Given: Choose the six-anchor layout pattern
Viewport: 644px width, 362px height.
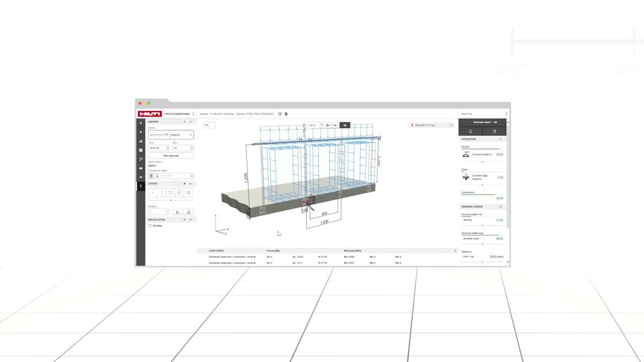Looking at the screenshot, I should pos(179,193).
